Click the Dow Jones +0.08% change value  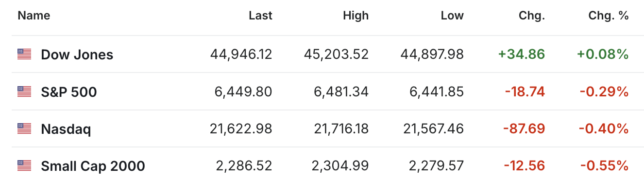point(603,55)
